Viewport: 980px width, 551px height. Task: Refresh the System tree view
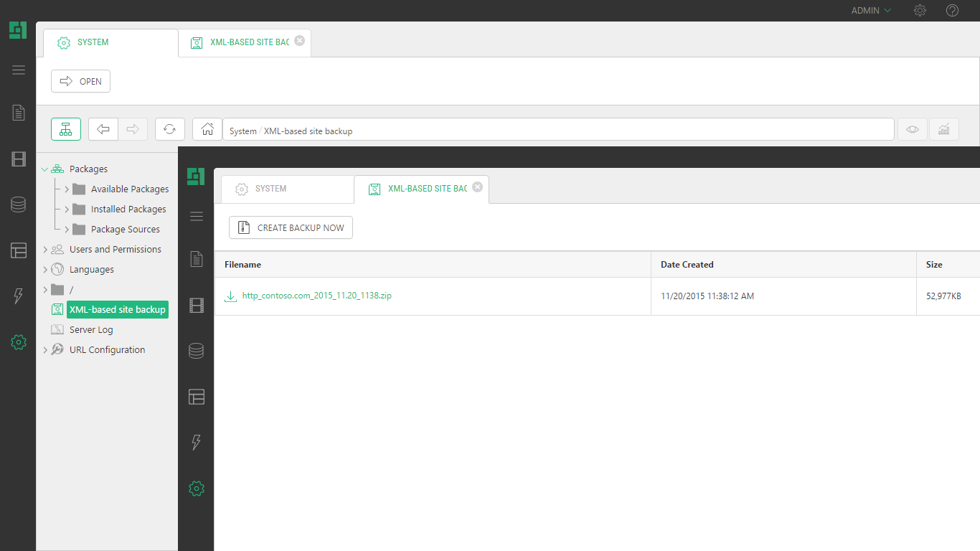[x=170, y=129]
